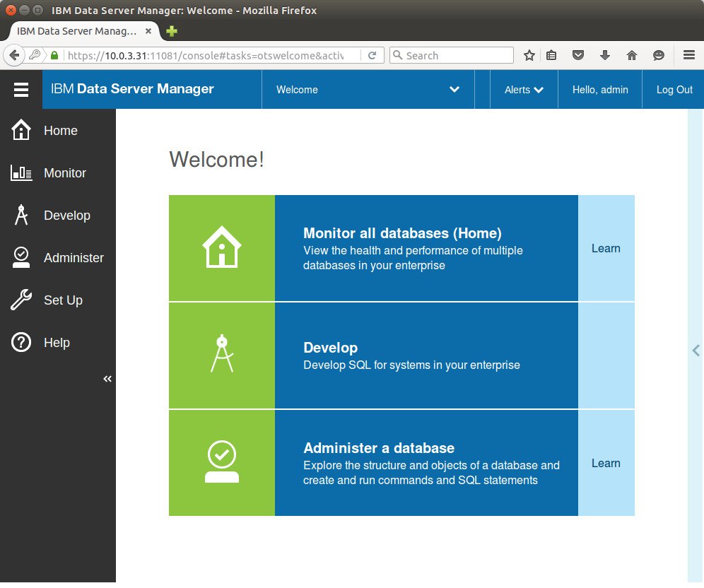The height and width of the screenshot is (588, 704).
Task: Click the green Administer tile icon
Action: pyautogui.click(x=222, y=463)
